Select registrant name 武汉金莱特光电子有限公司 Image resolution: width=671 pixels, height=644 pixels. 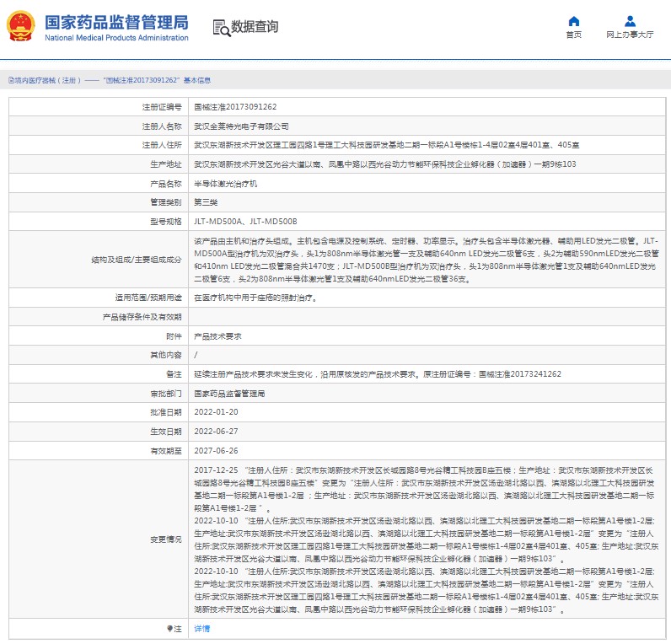(x=241, y=126)
